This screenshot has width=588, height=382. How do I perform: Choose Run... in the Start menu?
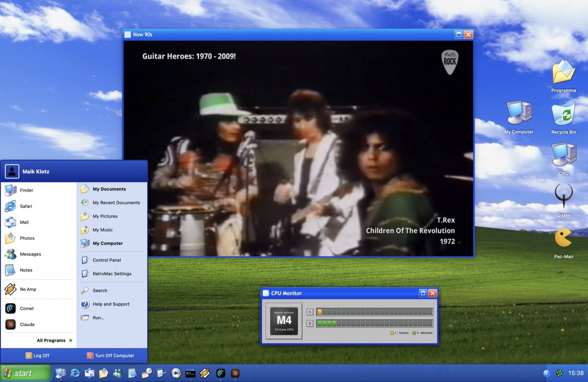(112, 318)
